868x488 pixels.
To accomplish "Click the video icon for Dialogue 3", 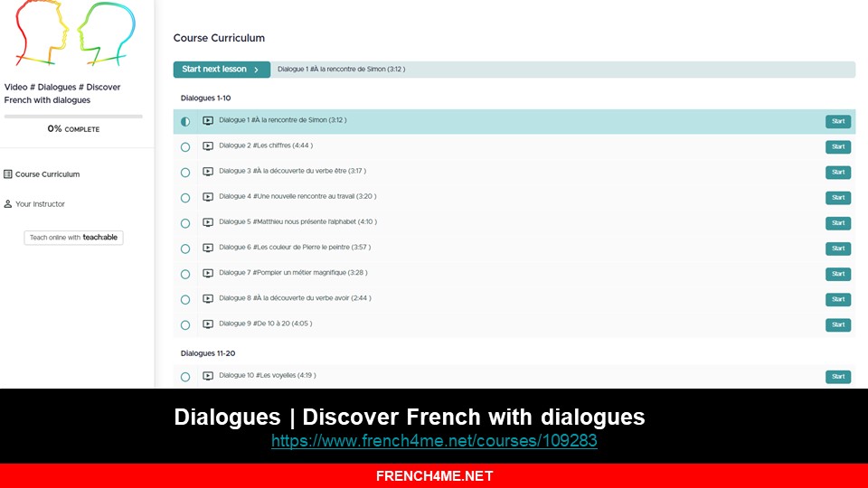I will (x=208, y=172).
